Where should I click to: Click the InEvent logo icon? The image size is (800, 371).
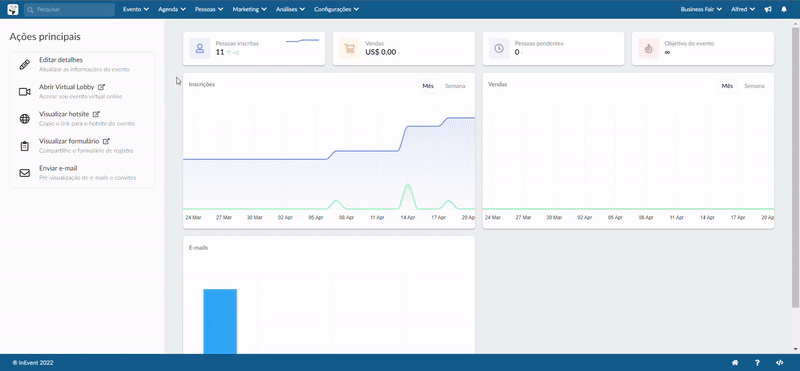12,9
